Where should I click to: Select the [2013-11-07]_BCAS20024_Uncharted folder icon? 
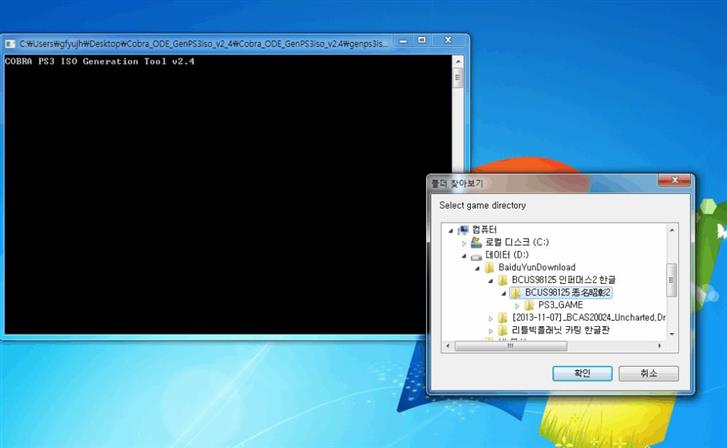(502, 317)
